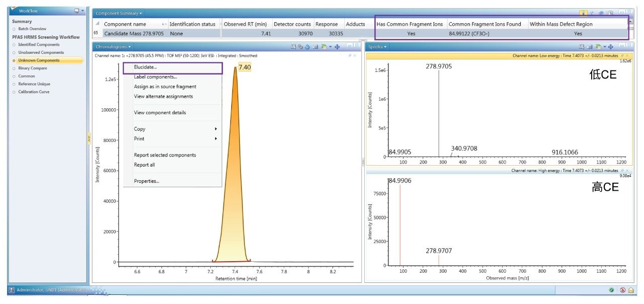Click the 7.40 peak label in chromatogram
The image size is (644, 304).
click(245, 67)
